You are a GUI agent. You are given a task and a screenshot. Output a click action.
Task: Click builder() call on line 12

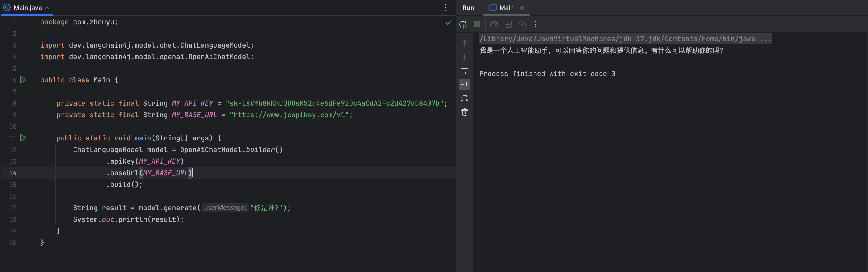pyautogui.click(x=264, y=150)
